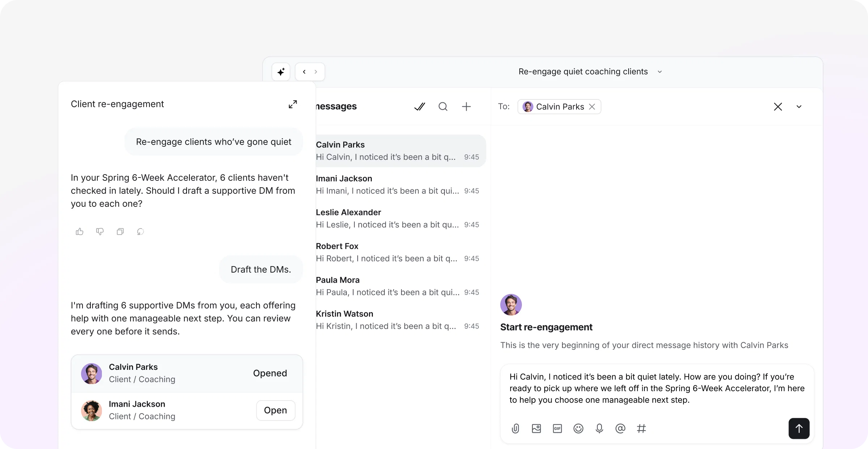Image resolution: width=868 pixels, height=449 pixels.
Task: Insert an image in the message composer
Action: [x=536, y=428]
